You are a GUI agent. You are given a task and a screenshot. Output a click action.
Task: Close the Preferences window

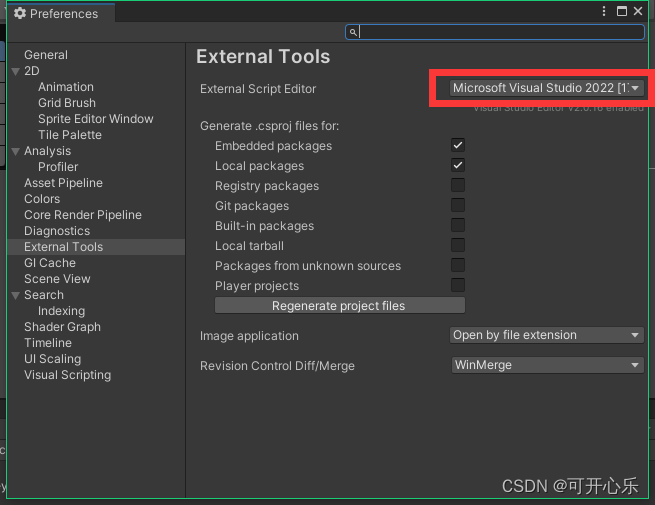638,11
